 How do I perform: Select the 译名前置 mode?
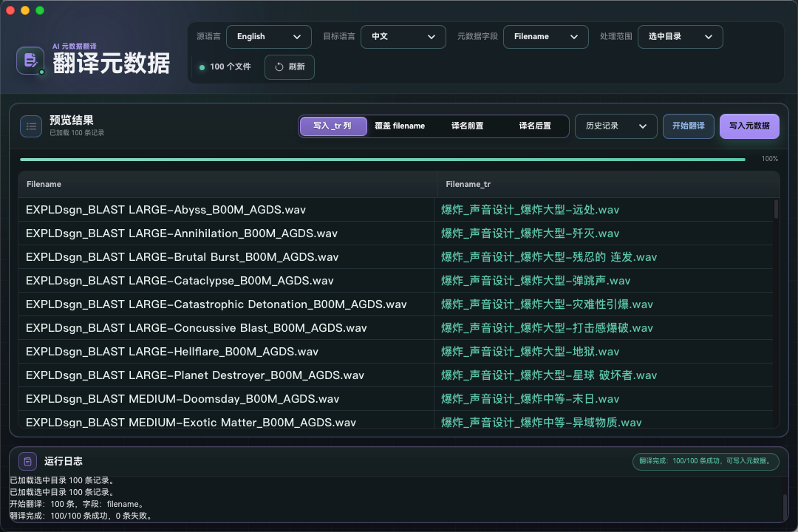(x=467, y=126)
